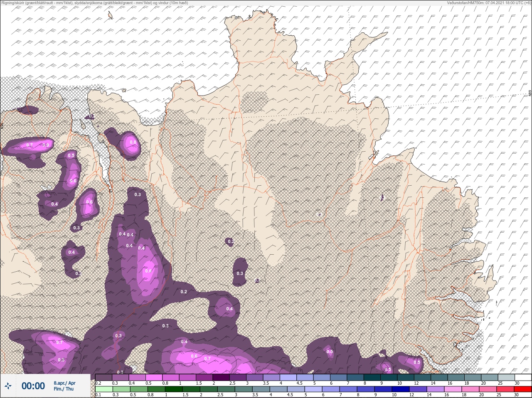Pick the pale green 0.1 swatch, lower legend row

[103, 389]
